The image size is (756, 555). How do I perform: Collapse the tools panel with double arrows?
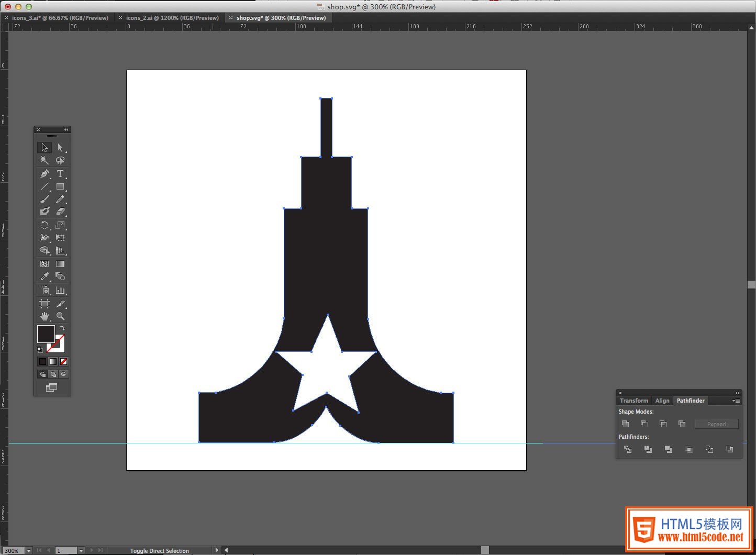66,129
